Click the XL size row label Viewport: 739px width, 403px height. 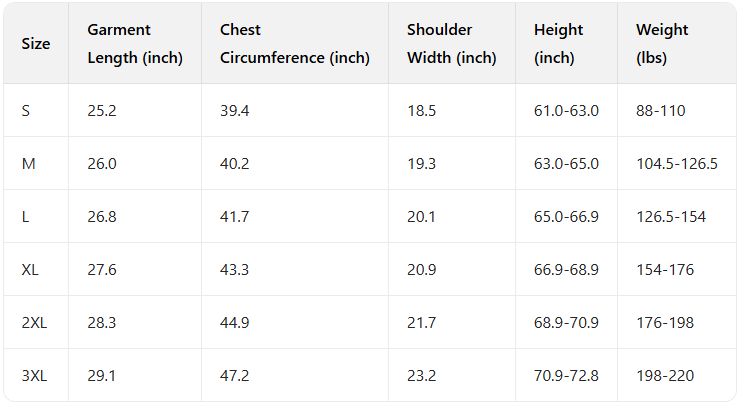(x=30, y=269)
